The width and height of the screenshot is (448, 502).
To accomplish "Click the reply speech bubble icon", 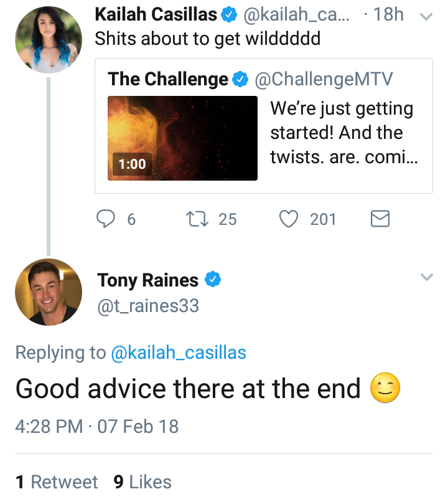I will (x=106, y=219).
